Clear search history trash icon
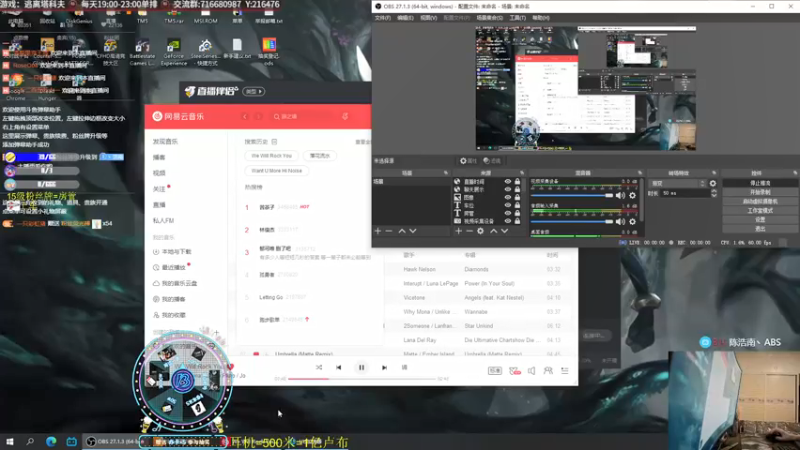The width and height of the screenshot is (800, 450). [x=274, y=141]
